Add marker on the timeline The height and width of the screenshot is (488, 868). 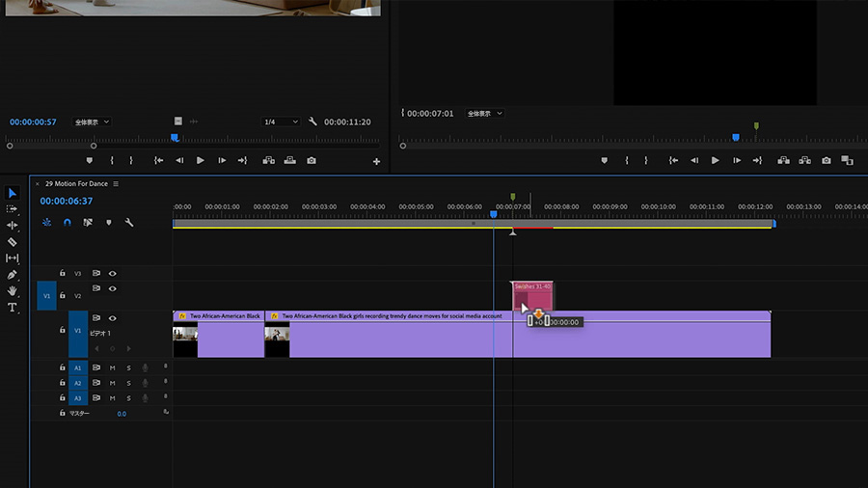tap(108, 223)
